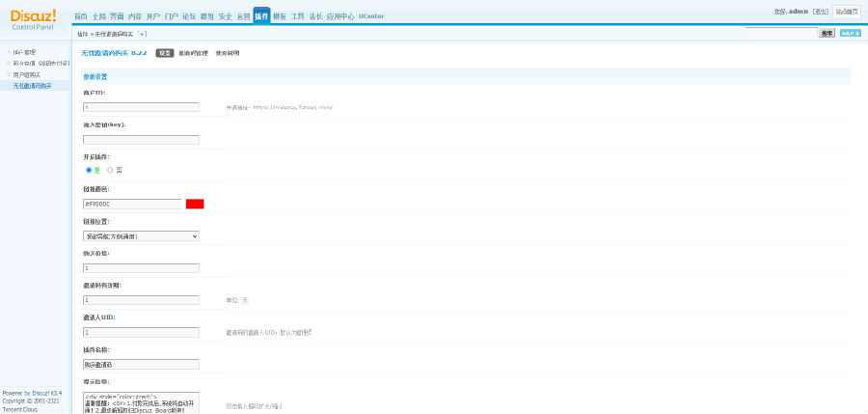Click the 商户ID input field
This screenshot has height=414, width=868.
pos(141,107)
